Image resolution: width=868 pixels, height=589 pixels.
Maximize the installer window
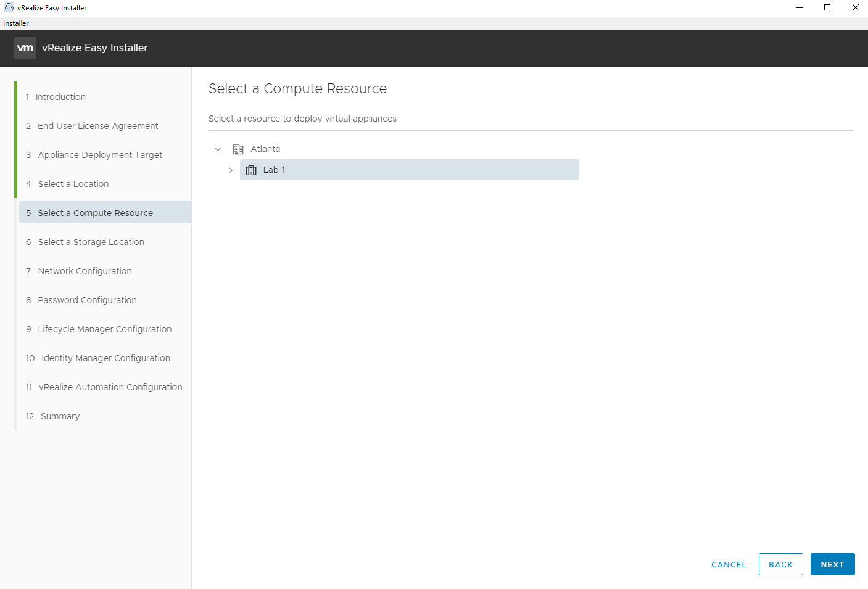coord(827,7)
